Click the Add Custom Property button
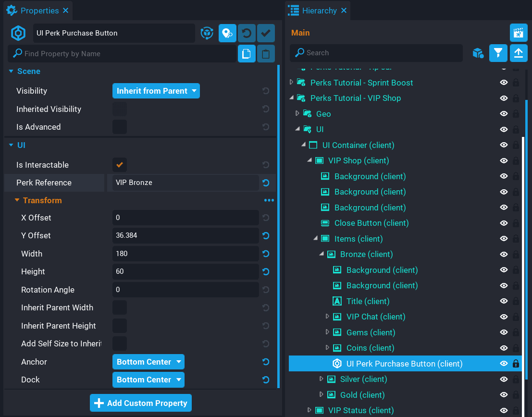This screenshot has height=417, width=532. coord(141,403)
